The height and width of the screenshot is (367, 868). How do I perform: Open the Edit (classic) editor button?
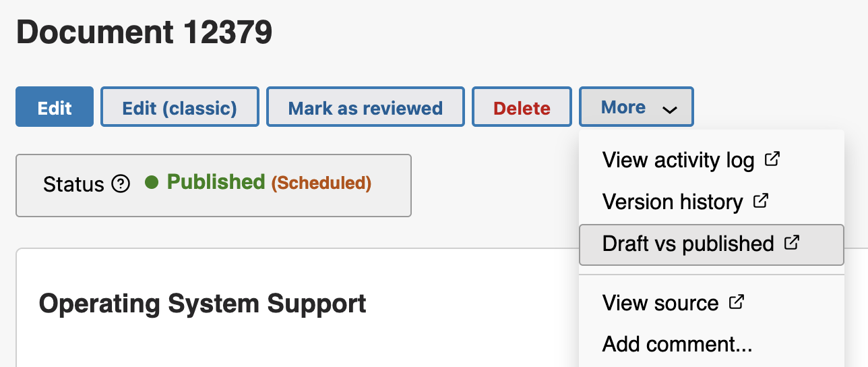pos(179,107)
